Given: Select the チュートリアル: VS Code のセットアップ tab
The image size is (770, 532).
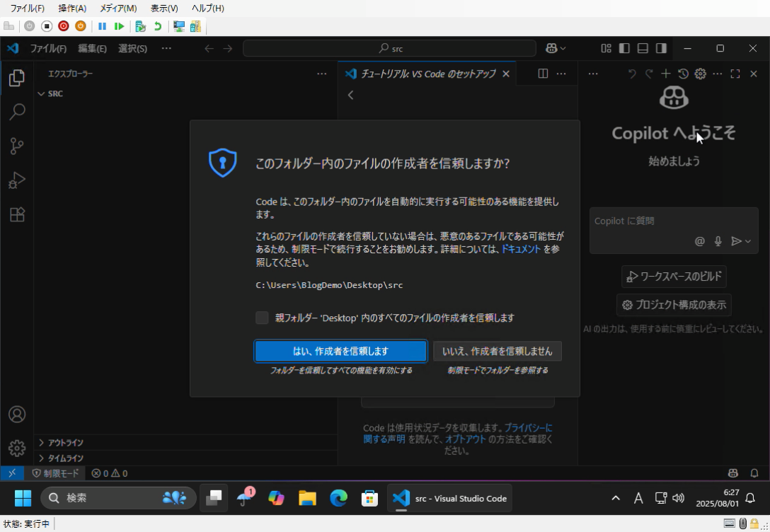Looking at the screenshot, I should [x=427, y=74].
